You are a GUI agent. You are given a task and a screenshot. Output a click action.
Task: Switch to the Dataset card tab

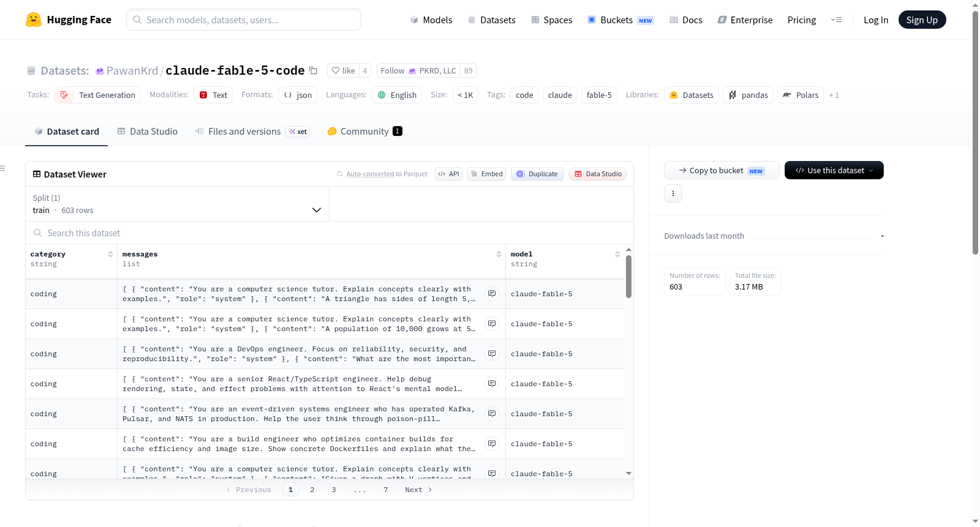coord(67,132)
